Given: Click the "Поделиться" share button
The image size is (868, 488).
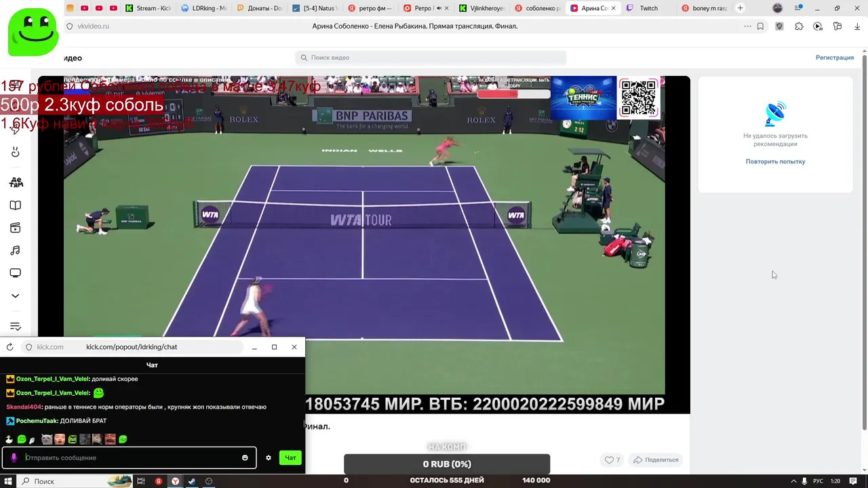Looking at the screenshot, I should (x=656, y=460).
